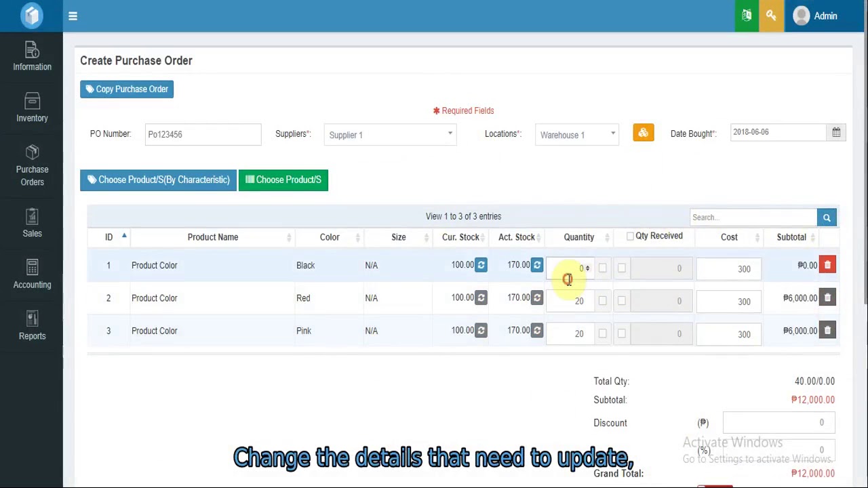Click the table Search input field

tap(753, 218)
